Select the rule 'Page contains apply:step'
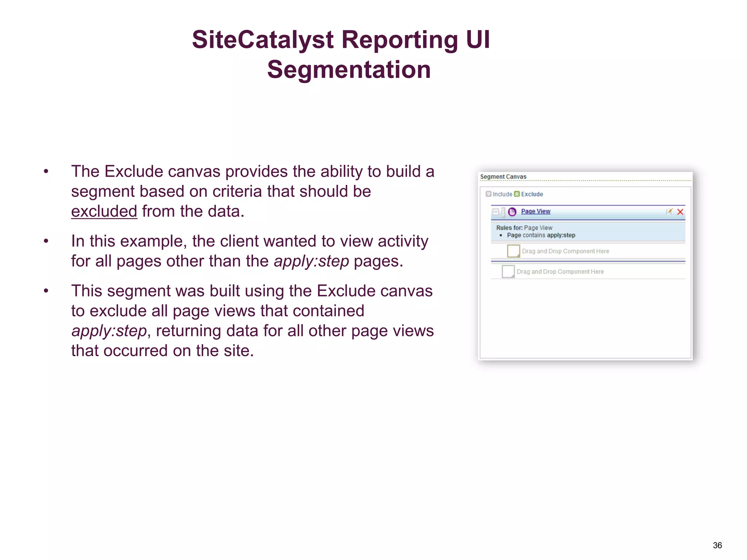This screenshot has height=560, width=747. (541, 236)
